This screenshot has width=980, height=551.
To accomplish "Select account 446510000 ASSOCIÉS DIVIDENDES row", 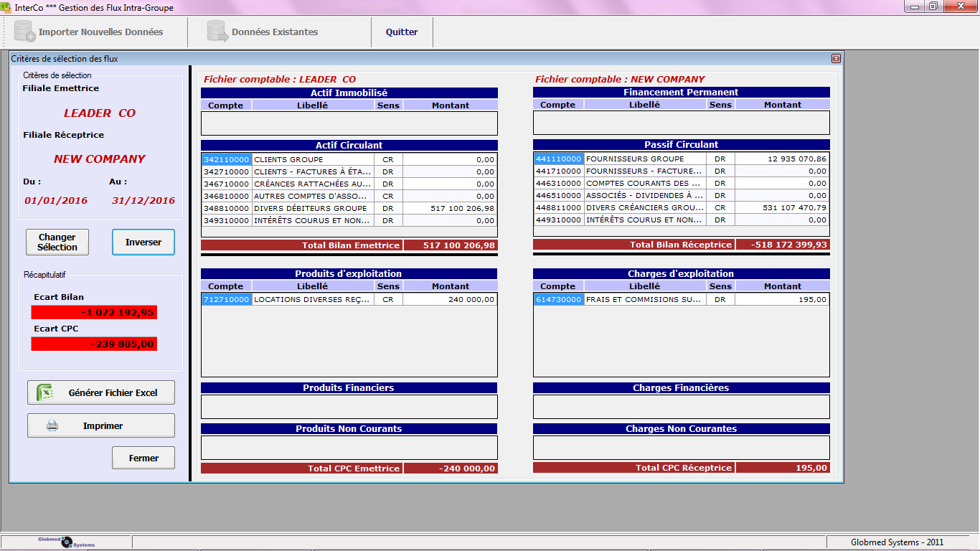I will click(x=681, y=195).
